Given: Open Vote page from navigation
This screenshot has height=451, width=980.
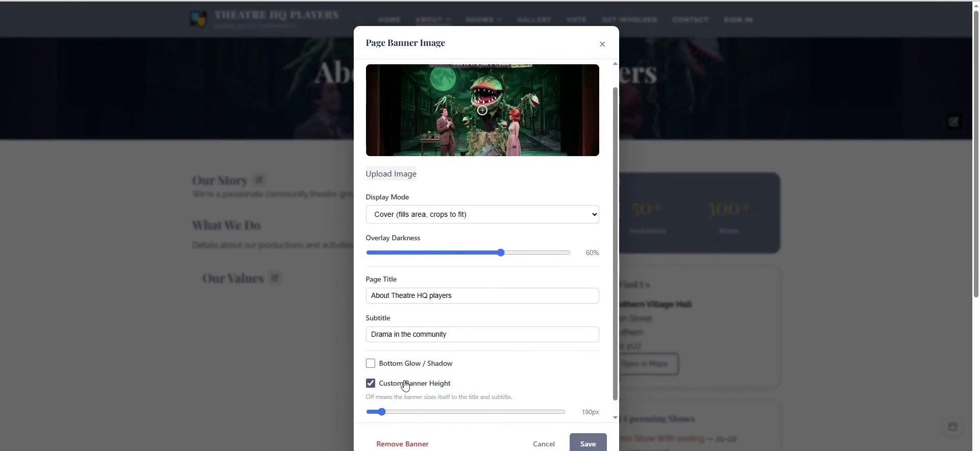Looking at the screenshot, I should tap(576, 20).
